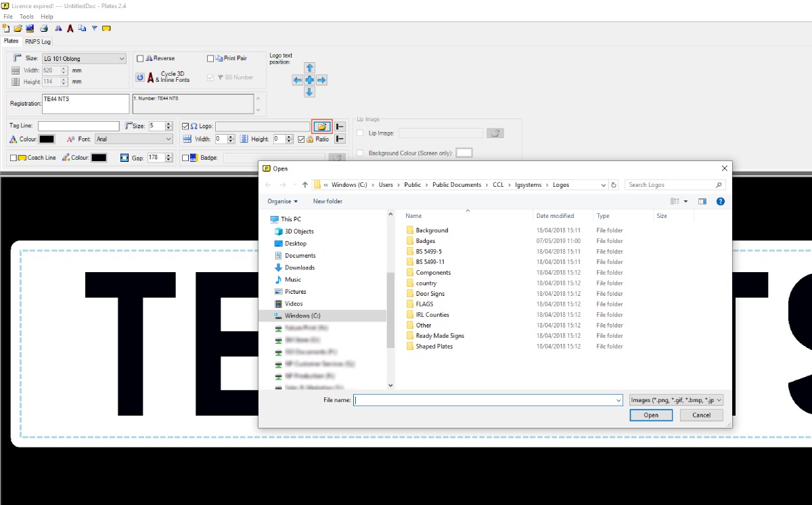Click the Lip Image browse button
The width and height of the screenshot is (812, 505).
(495, 133)
